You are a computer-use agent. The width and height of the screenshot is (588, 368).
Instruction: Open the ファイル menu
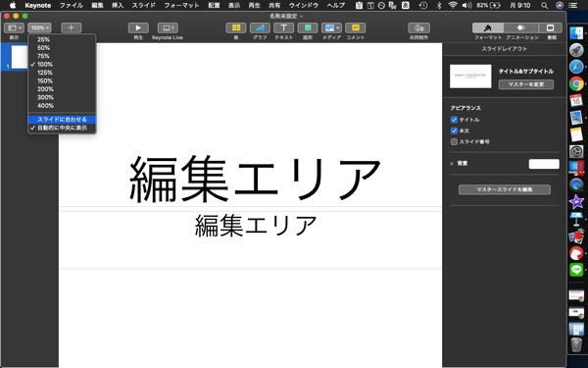pyautogui.click(x=72, y=5)
